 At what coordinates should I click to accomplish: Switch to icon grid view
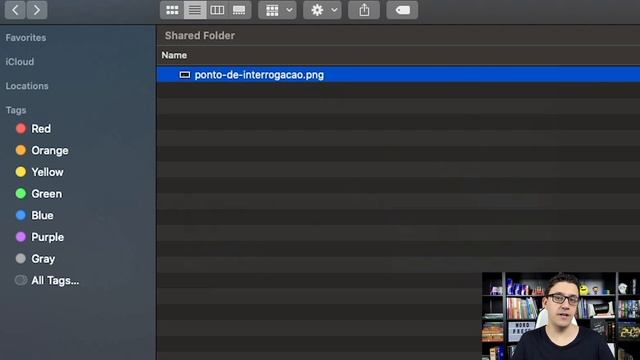pos(172,10)
